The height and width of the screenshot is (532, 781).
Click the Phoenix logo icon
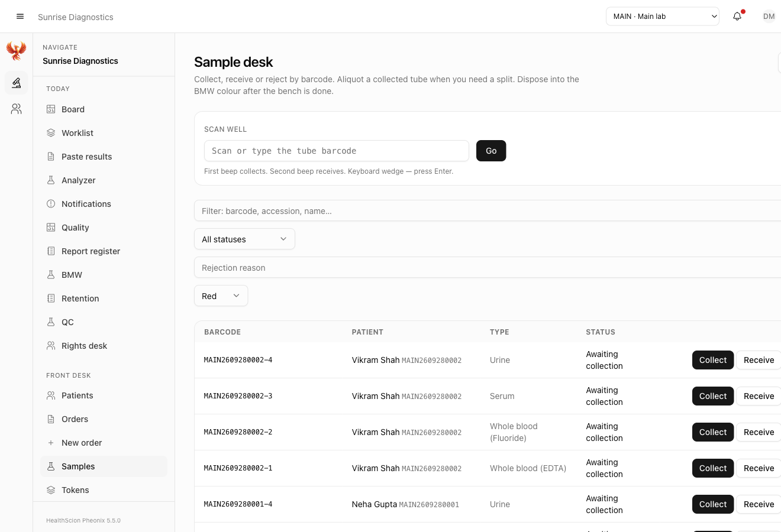pos(17,51)
